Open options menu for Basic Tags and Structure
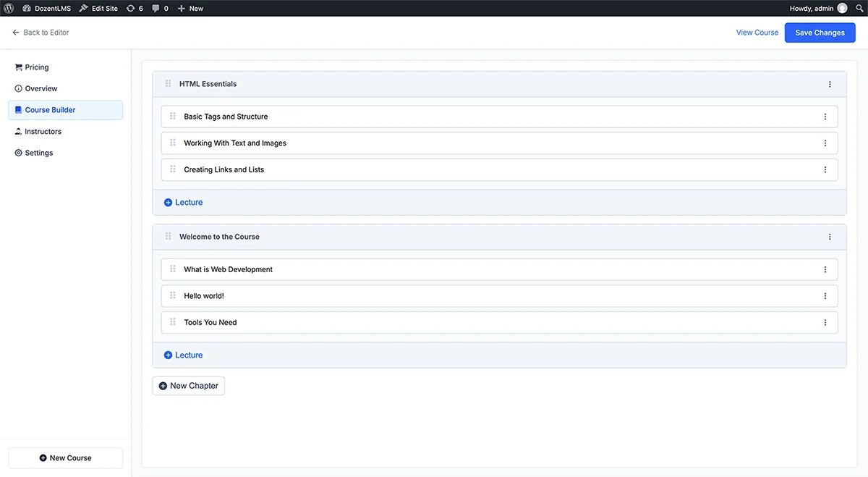Screen dimensions: 868x477 tap(825, 117)
